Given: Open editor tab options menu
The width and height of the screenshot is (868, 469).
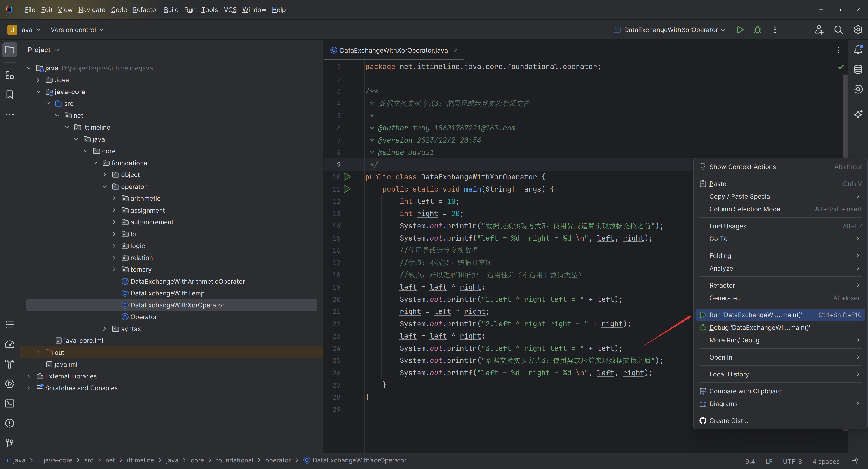Looking at the screenshot, I should pos(838,50).
